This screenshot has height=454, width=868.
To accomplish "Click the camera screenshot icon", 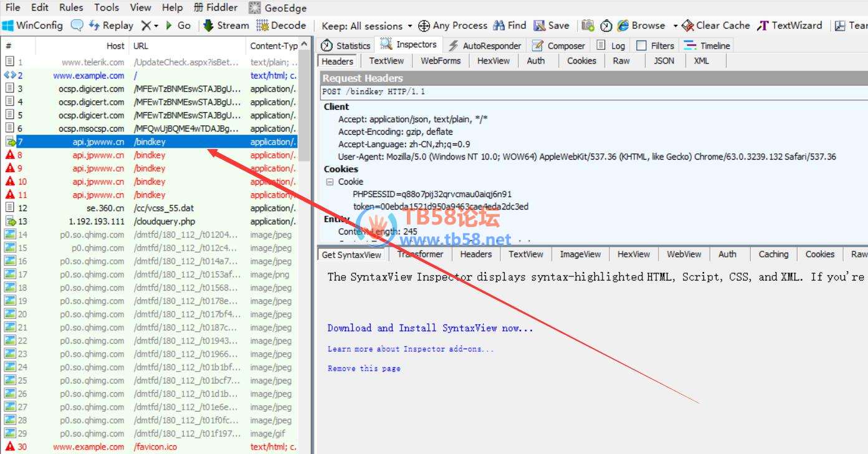I will pyautogui.click(x=588, y=26).
